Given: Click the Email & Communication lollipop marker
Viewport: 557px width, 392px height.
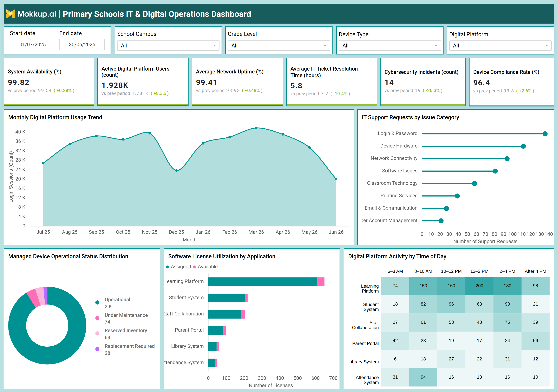Looking at the screenshot, I should (446, 208).
